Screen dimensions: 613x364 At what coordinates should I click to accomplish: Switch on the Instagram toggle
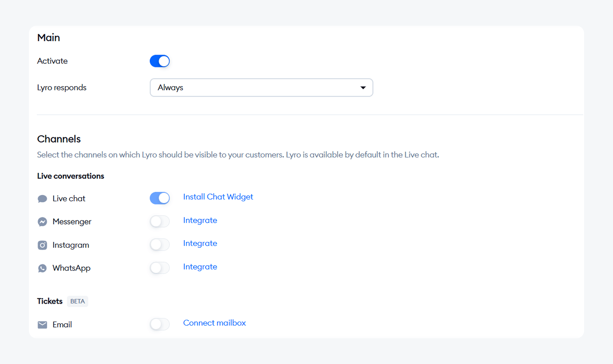159,245
